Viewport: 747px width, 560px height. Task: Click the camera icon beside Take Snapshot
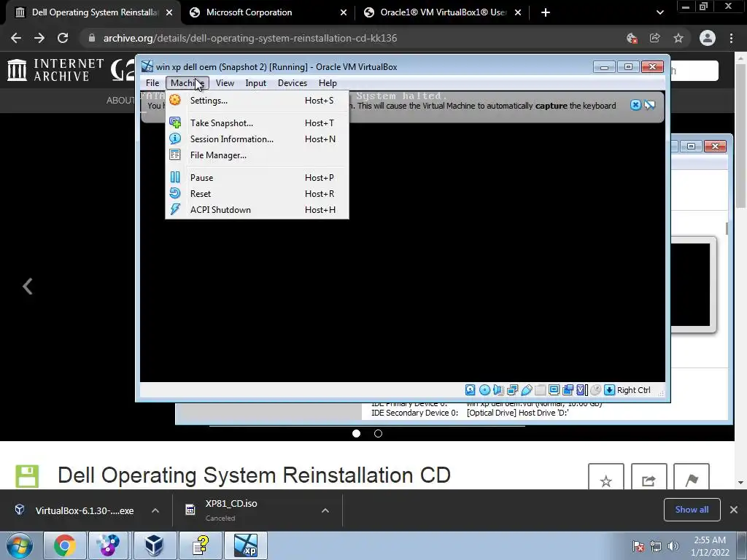click(x=175, y=122)
